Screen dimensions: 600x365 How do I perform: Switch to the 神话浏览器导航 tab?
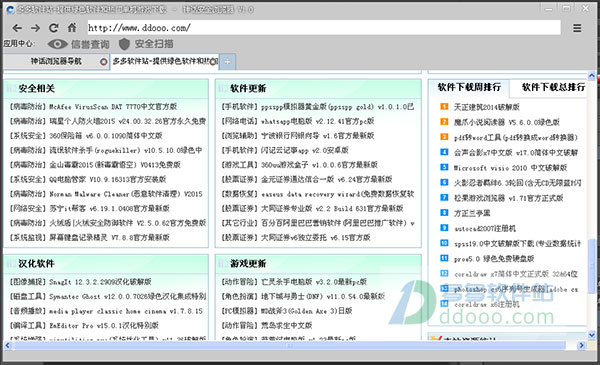point(56,61)
